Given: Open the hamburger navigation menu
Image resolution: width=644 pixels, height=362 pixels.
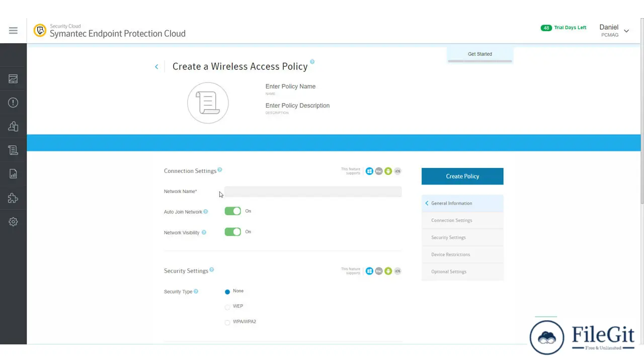Looking at the screenshot, I should click(13, 31).
